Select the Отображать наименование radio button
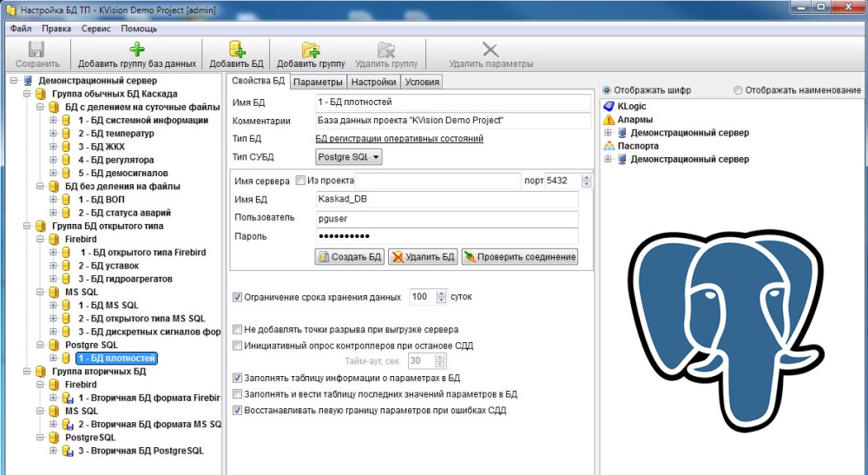 [738, 90]
